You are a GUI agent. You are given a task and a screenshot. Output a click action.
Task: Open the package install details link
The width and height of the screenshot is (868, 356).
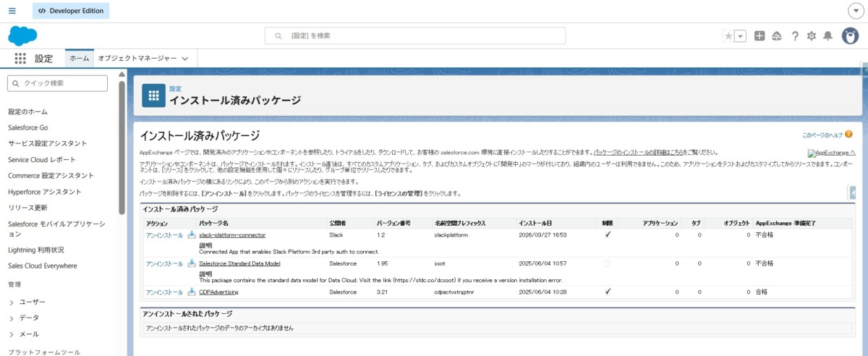coord(637,153)
